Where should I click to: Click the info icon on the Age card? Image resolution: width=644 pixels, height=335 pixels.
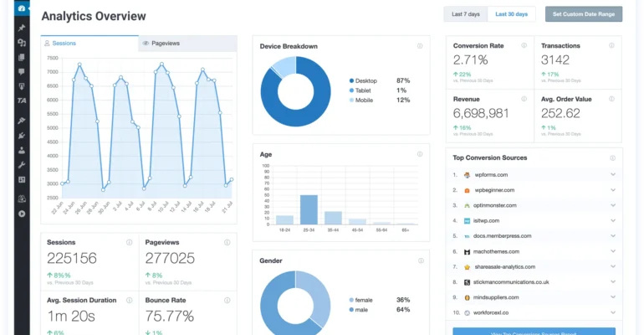click(420, 154)
